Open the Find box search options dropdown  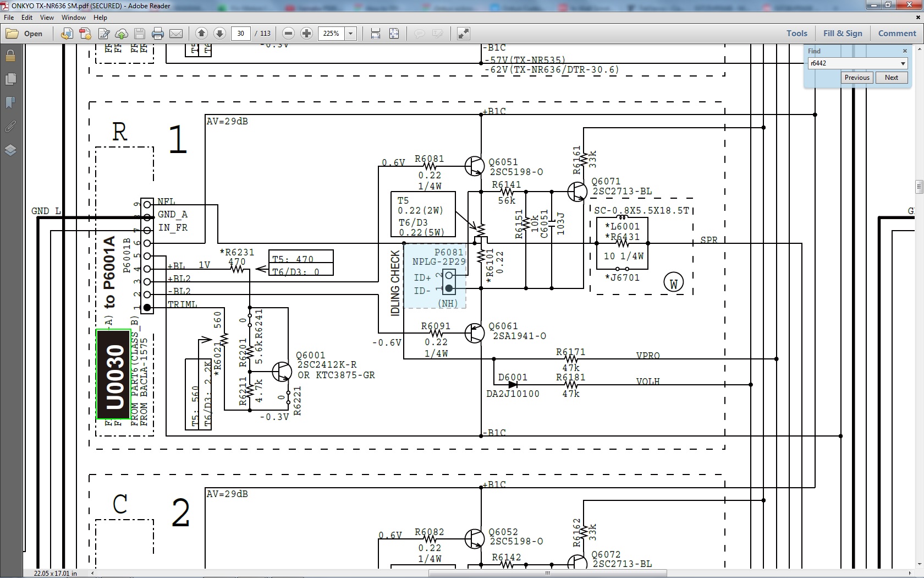tap(903, 63)
